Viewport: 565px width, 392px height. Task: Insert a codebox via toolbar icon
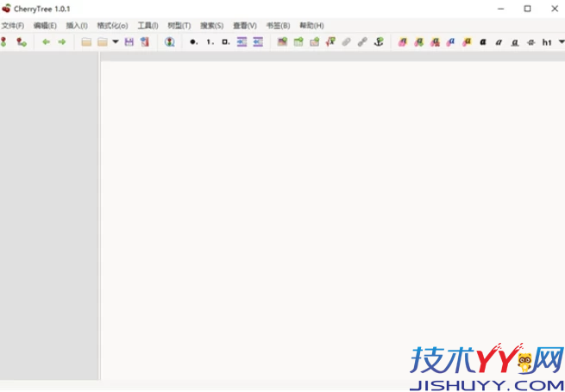315,42
